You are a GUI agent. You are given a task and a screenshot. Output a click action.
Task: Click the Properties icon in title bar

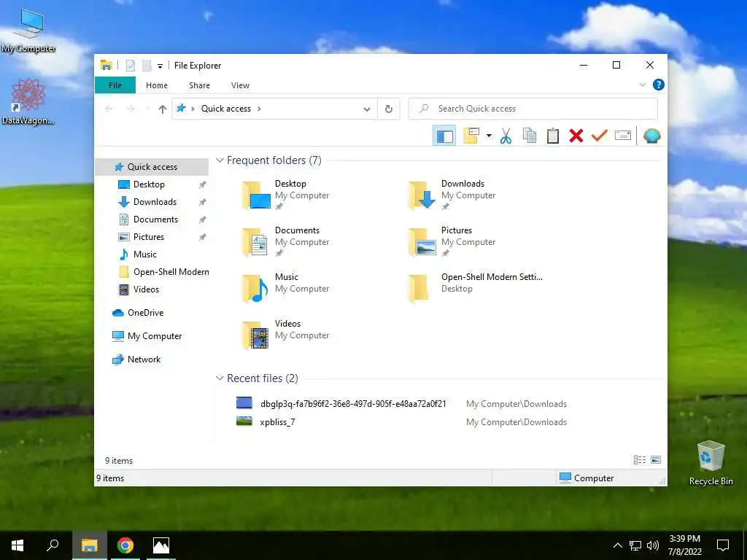[130, 66]
